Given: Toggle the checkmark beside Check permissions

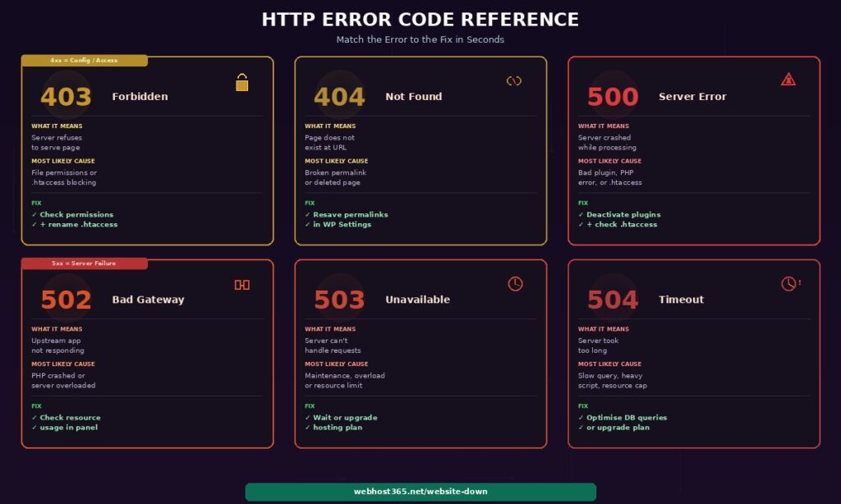Looking at the screenshot, I should coord(34,214).
